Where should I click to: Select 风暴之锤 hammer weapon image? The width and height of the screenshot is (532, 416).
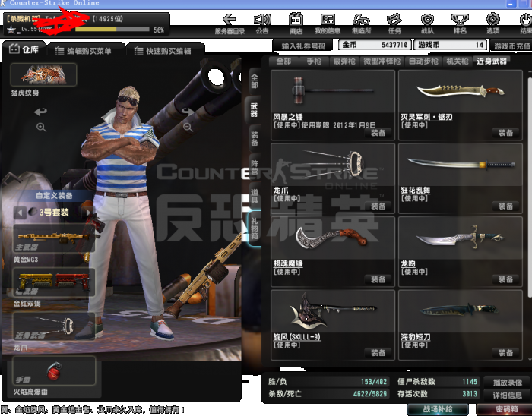click(333, 91)
